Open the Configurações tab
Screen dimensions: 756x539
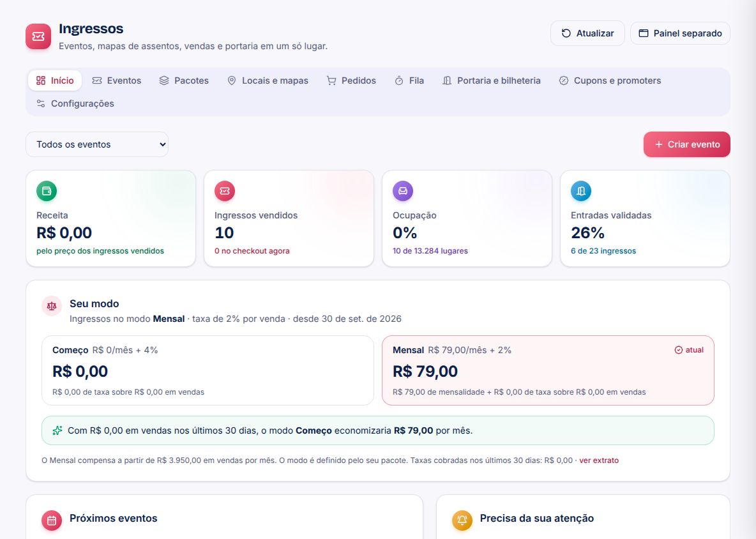pos(75,103)
